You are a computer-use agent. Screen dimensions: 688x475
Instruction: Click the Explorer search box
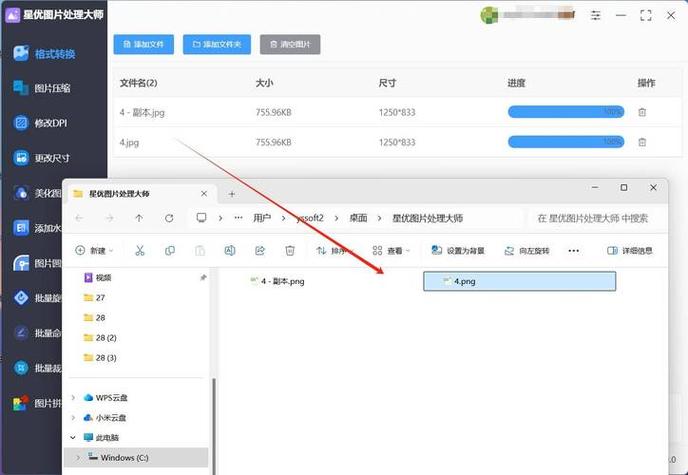tap(592, 218)
